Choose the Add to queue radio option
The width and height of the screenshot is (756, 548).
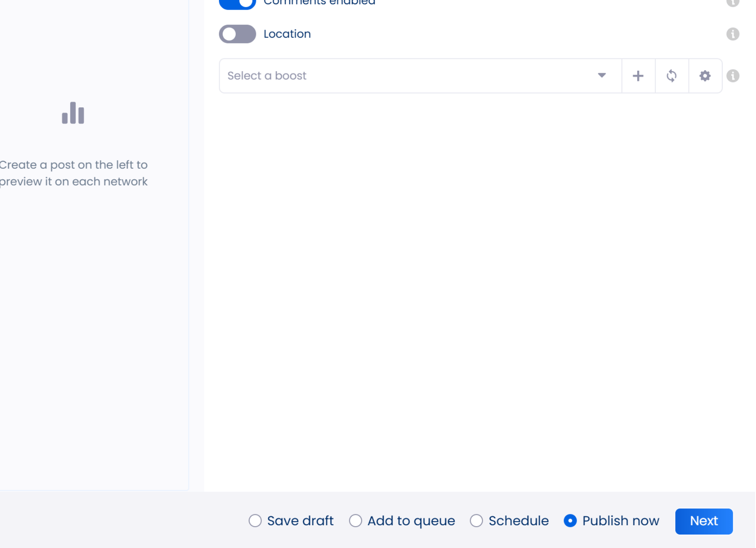(x=355, y=521)
